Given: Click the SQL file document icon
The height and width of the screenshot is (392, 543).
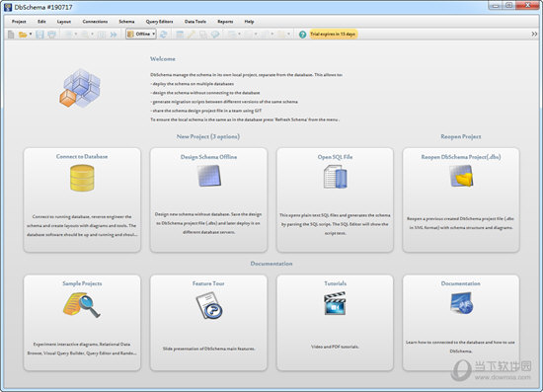Looking at the screenshot, I should [336, 177].
